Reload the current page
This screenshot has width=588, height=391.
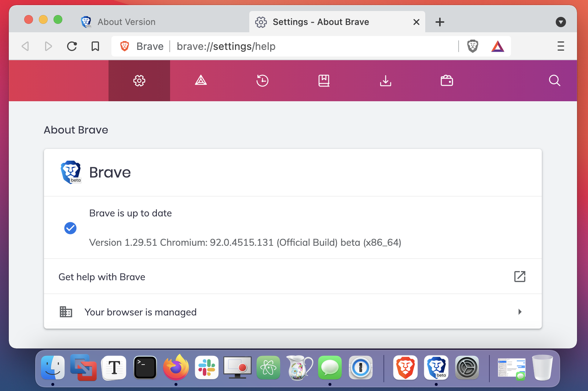[72, 46]
